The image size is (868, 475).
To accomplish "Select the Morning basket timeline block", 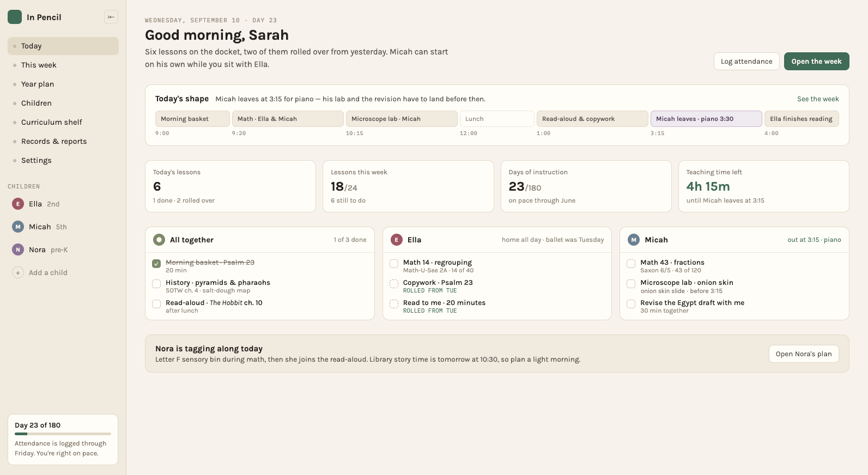I will tap(192, 119).
